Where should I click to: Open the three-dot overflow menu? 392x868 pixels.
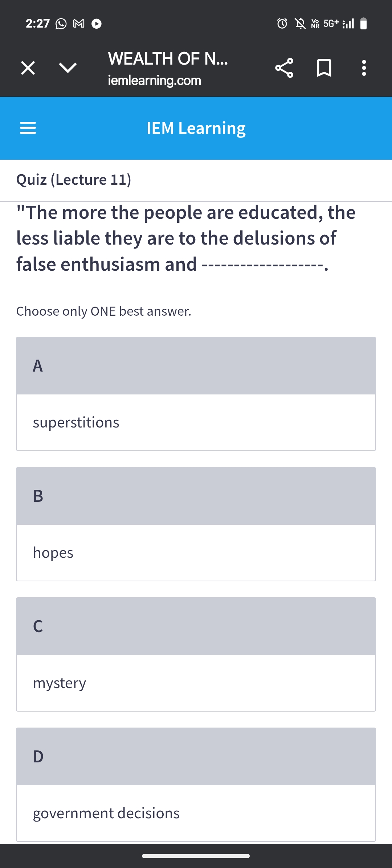(364, 68)
